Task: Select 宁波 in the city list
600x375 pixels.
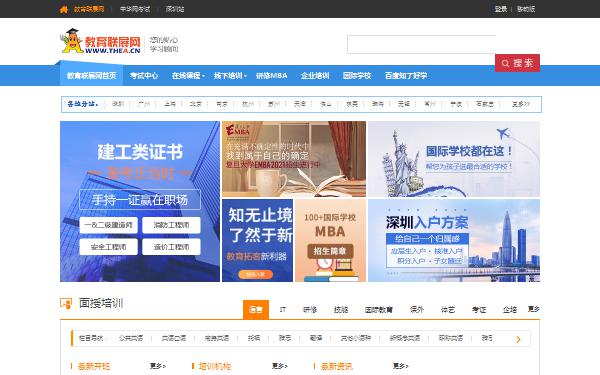Action: (x=456, y=104)
